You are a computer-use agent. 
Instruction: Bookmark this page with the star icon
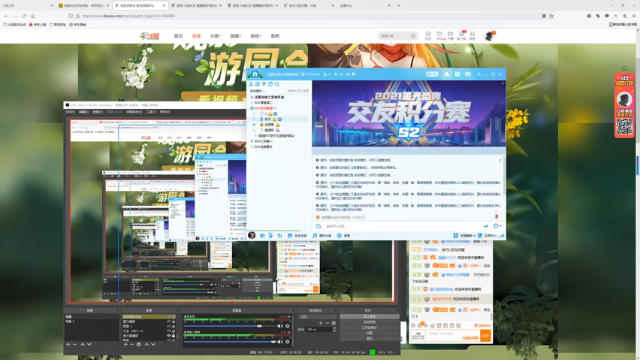(x=551, y=16)
